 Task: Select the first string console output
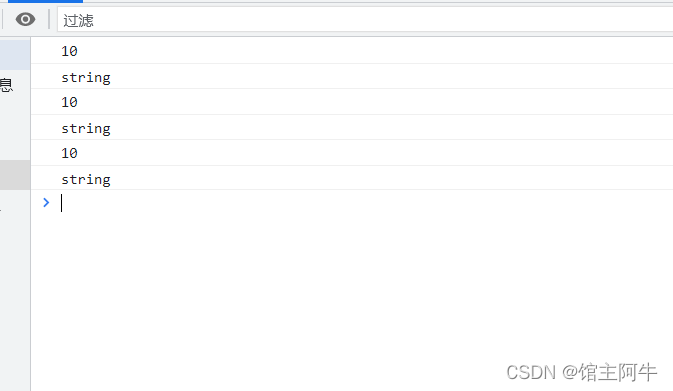(x=86, y=78)
